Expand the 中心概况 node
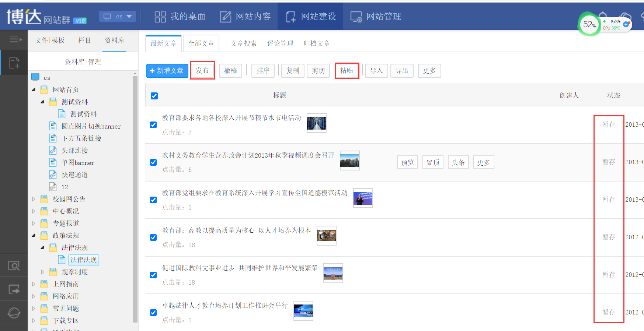Viewport: 644px width, 331px height. click(x=34, y=211)
